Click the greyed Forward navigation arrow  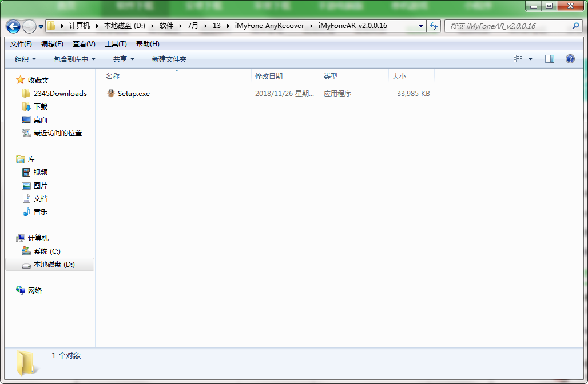[29, 26]
